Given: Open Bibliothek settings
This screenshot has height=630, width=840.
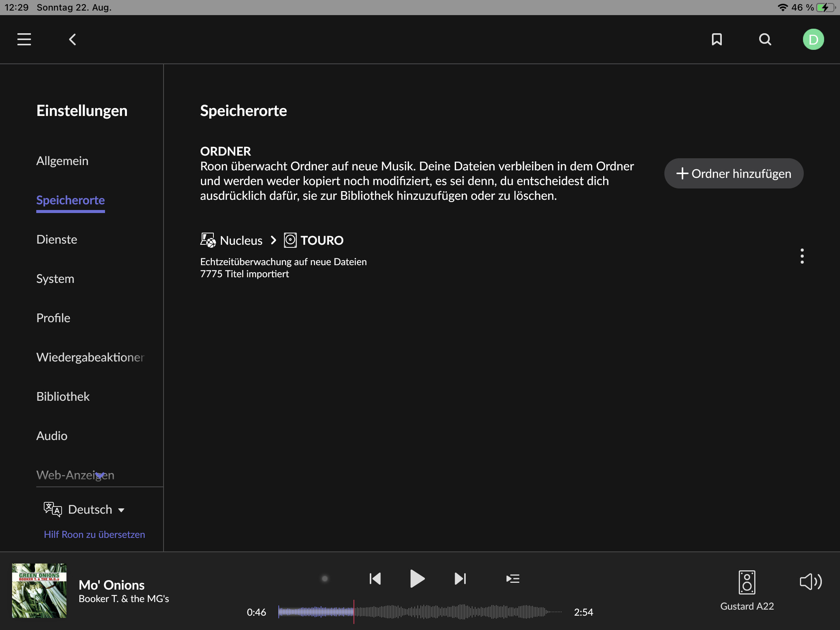Looking at the screenshot, I should [x=63, y=397].
